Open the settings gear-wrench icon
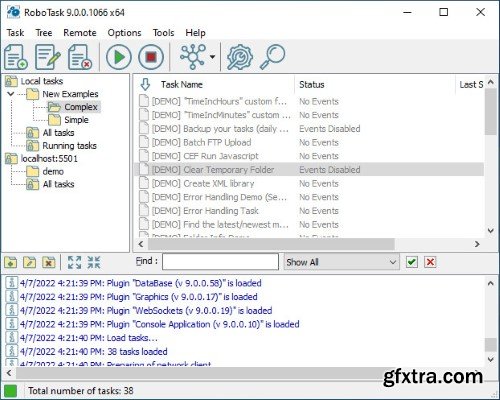This screenshot has height=400, width=500. tap(240, 57)
